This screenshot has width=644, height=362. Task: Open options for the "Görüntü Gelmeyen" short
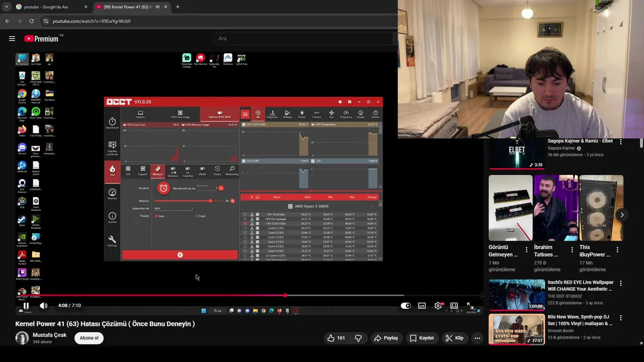point(526,249)
